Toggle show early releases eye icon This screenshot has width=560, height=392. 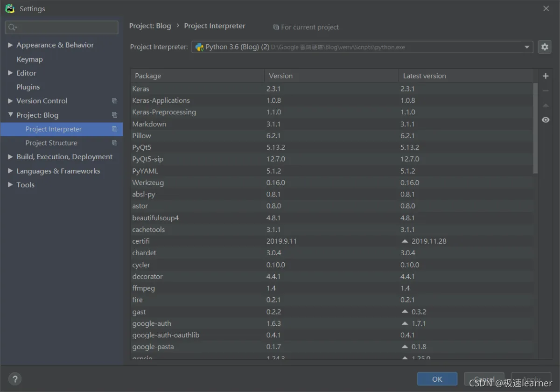coord(546,120)
